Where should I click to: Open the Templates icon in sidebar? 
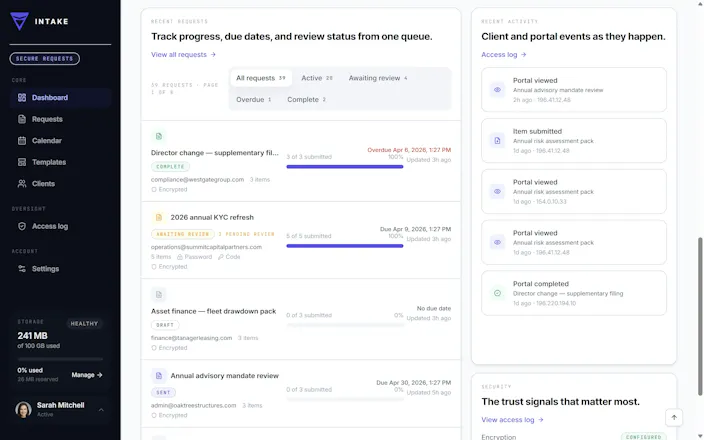(x=22, y=162)
